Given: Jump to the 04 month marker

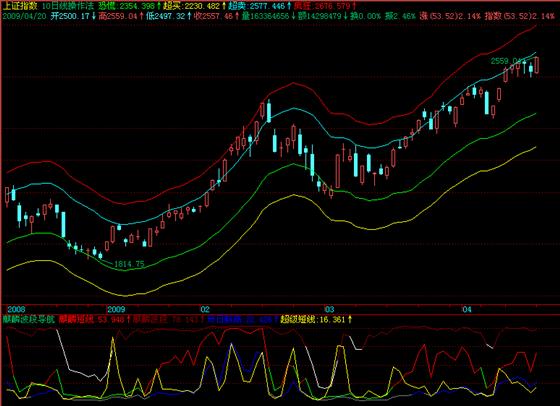Looking at the screenshot, I should click(467, 309).
